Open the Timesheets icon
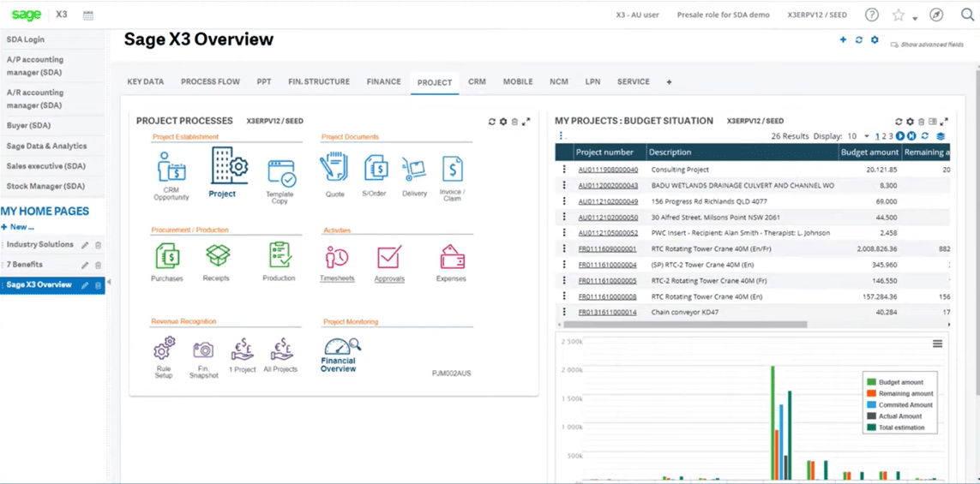The width and height of the screenshot is (980, 484). point(337,257)
